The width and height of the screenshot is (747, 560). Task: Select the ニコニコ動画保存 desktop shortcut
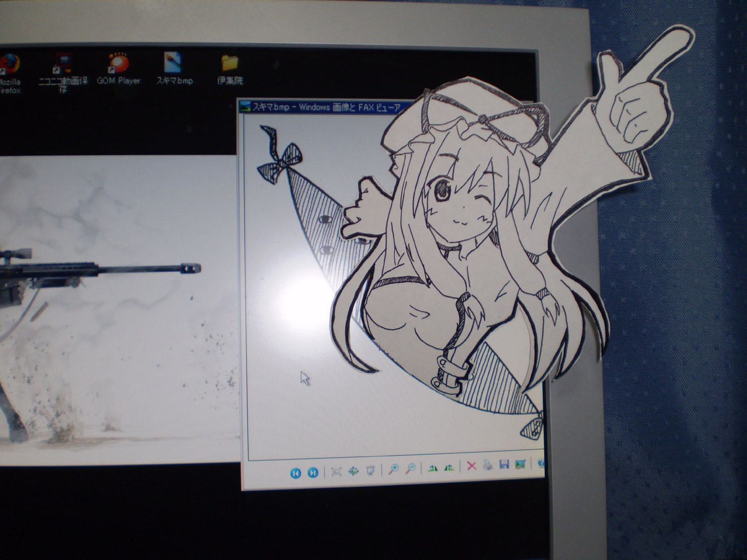[63, 73]
